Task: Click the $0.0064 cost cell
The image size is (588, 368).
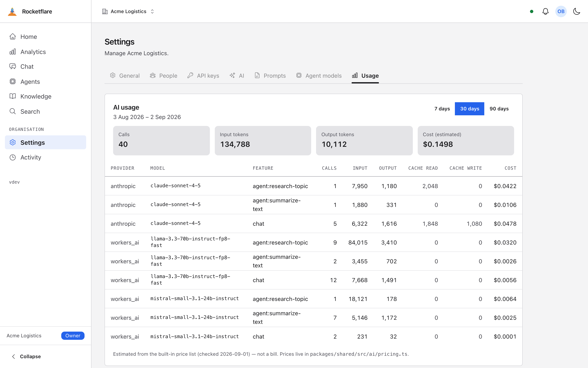Action: 505,299
